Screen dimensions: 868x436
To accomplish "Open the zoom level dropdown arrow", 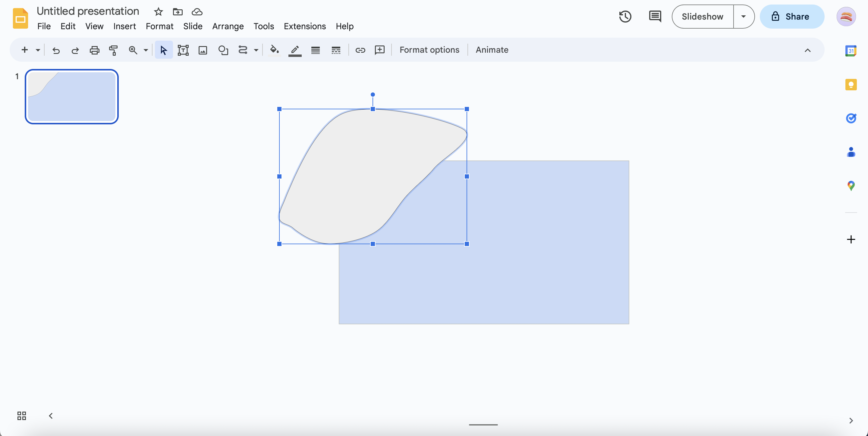I will tap(146, 50).
